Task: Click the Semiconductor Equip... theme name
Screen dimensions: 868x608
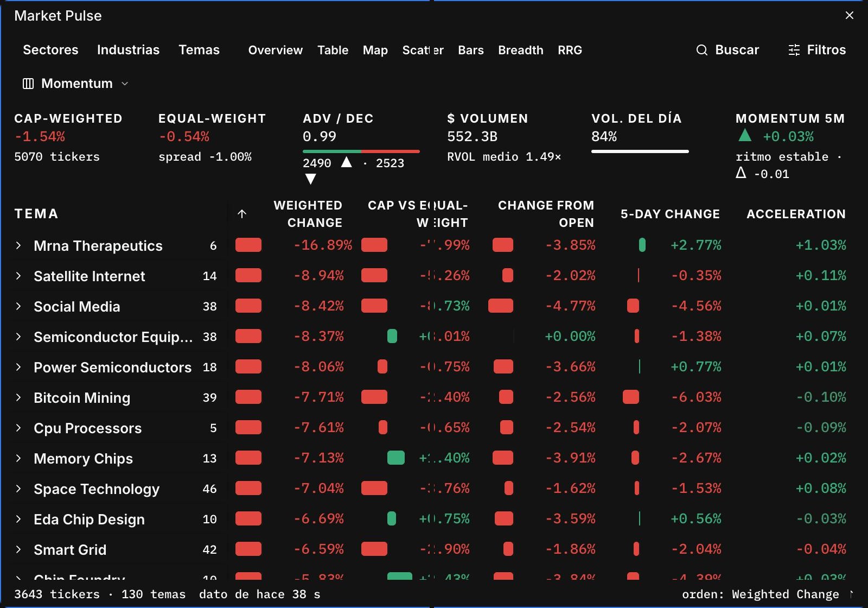Action: point(113,337)
